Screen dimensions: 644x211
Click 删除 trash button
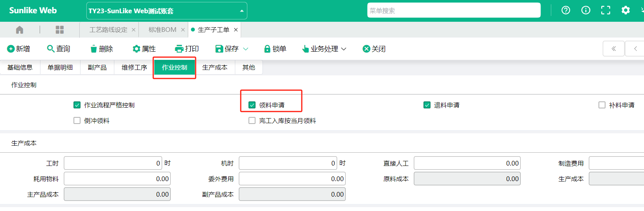click(x=101, y=49)
